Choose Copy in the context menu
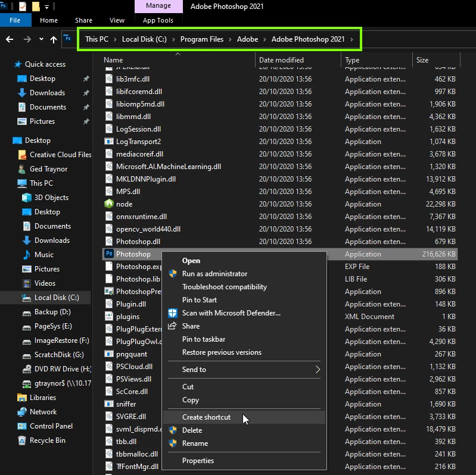The image size is (476, 475). tap(244, 400)
